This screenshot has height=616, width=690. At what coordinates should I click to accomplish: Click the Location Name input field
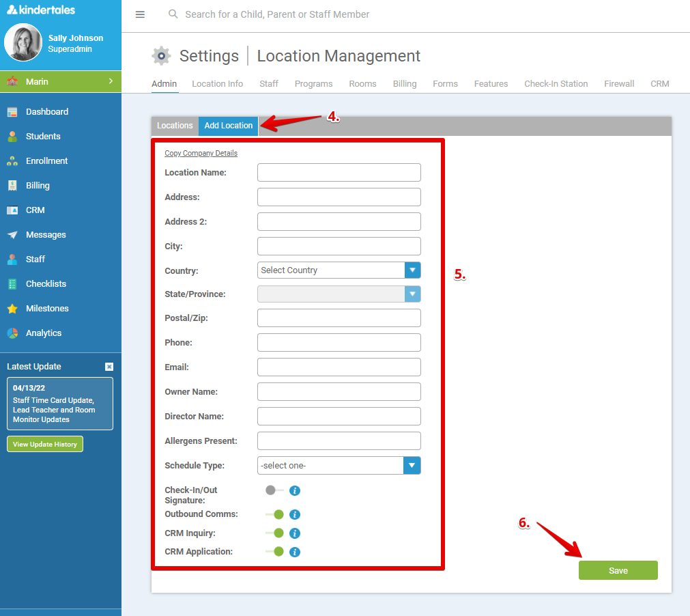339,173
